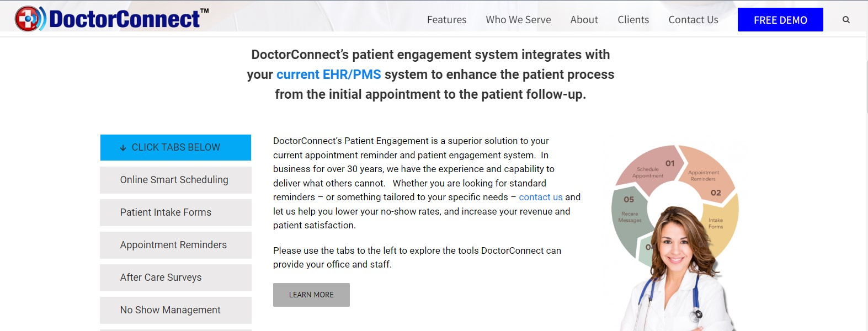
Task: Navigate to Contact Us in header
Action: [x=693, y=20]
